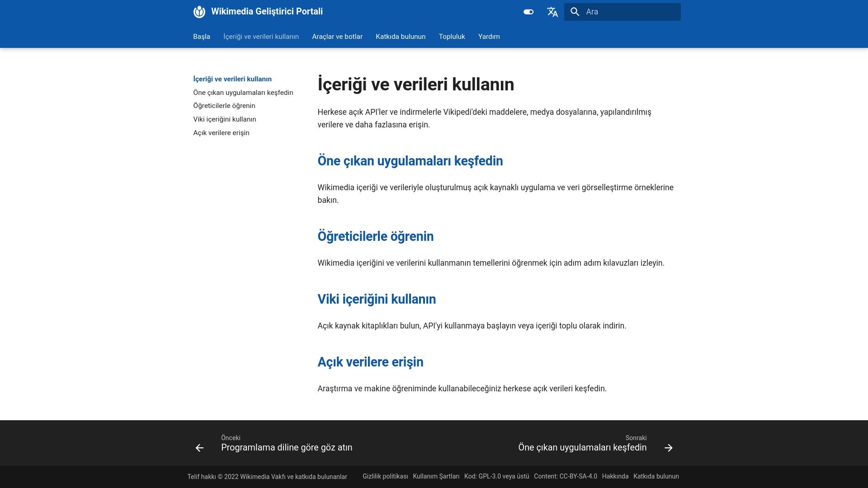Screen dimensions: 868x488
Task: Follow Öne çıkan uygulamaları keşfedin heading link
Action: (410, 161)
